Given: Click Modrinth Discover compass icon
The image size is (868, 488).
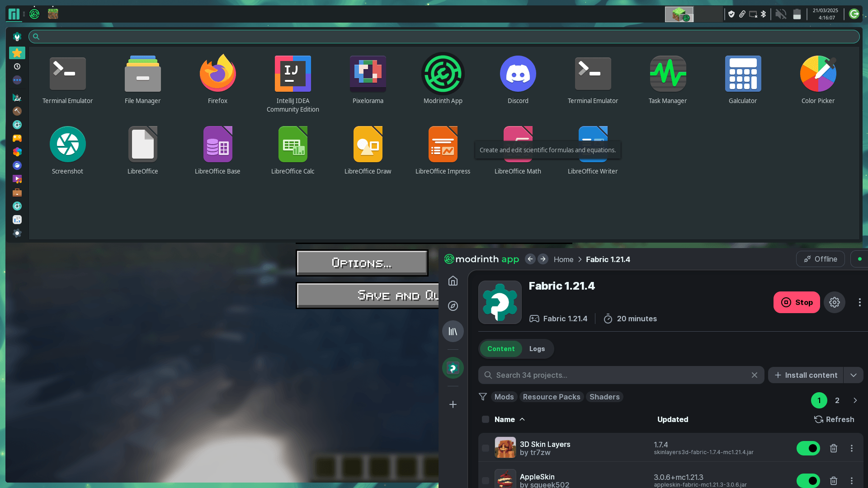Looking at the screenshot, I should tap(453, 306).
